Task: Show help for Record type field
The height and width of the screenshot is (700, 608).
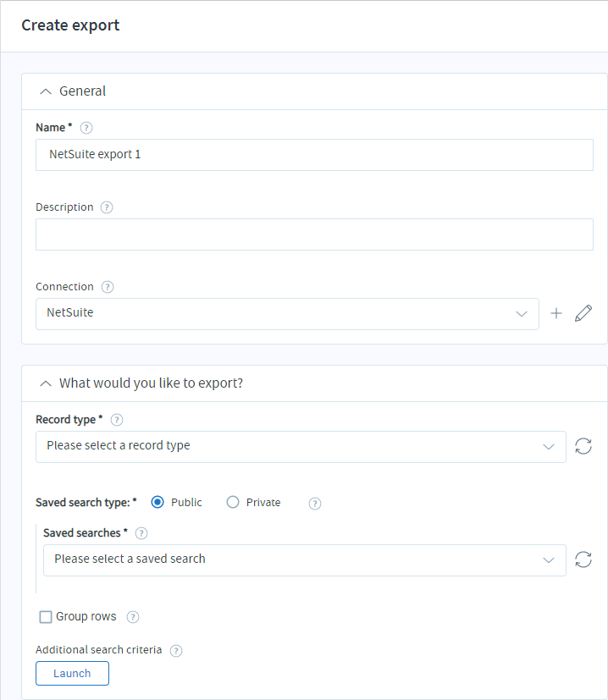Action: pos(117,420)
